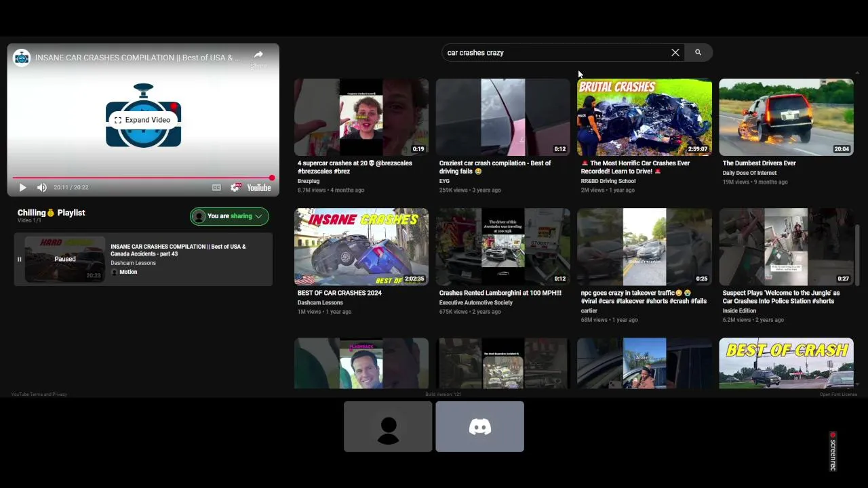Open the channel avatar in the player title
The width and height of the screenshot is (868, 488).
click(22, 58)
